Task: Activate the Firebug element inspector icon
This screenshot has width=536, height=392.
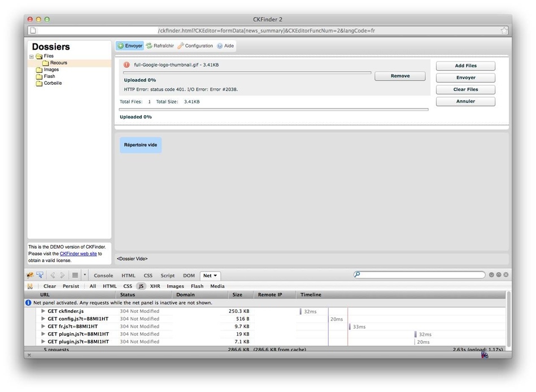Action: (40, 275)
